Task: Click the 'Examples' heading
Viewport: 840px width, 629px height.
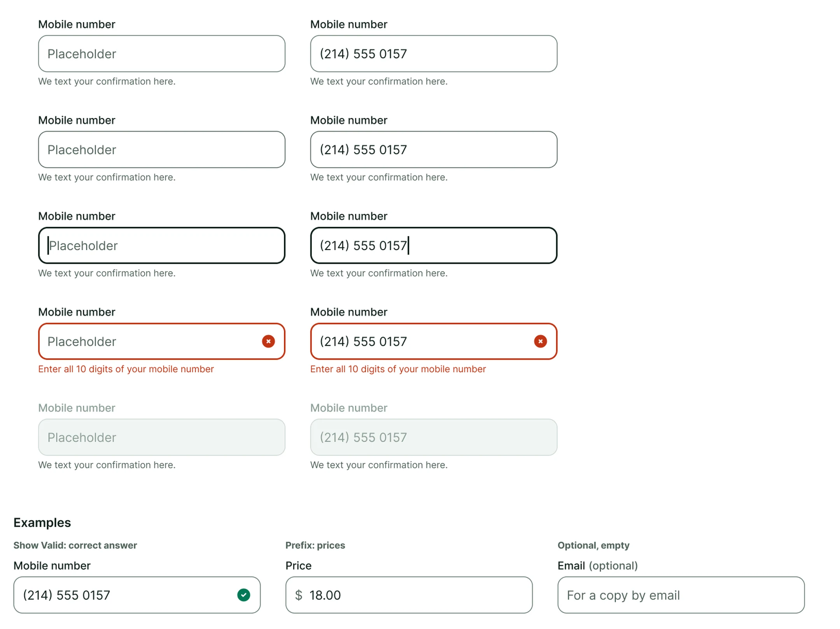Action: [x=42, y=522]
